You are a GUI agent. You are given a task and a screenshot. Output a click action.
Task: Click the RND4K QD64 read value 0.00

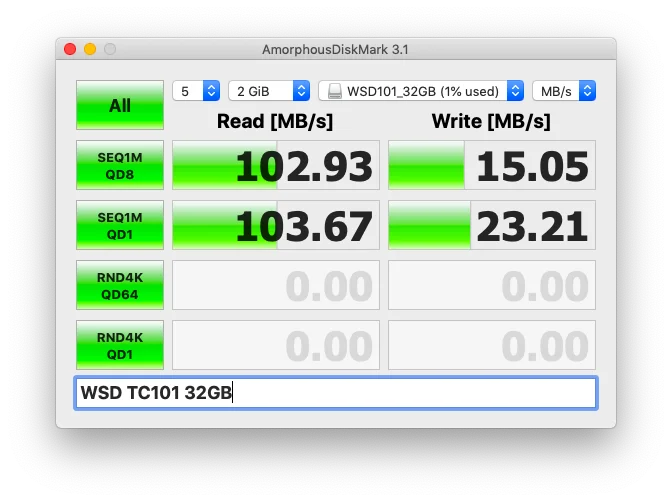(276, 285)
